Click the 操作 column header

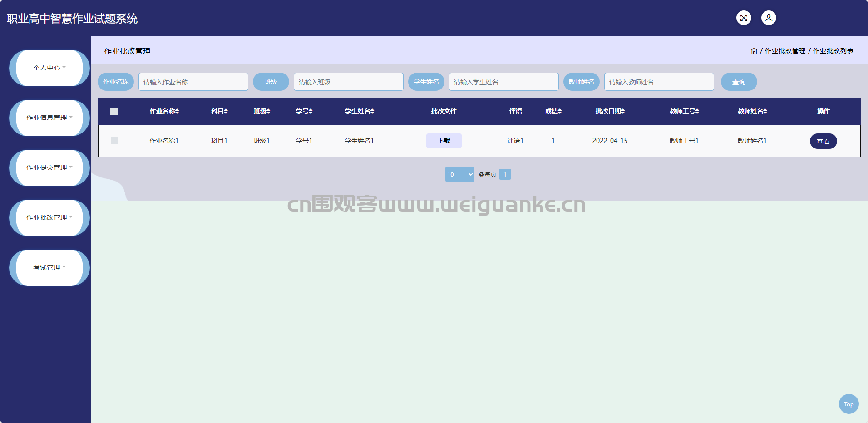point(824,111)
